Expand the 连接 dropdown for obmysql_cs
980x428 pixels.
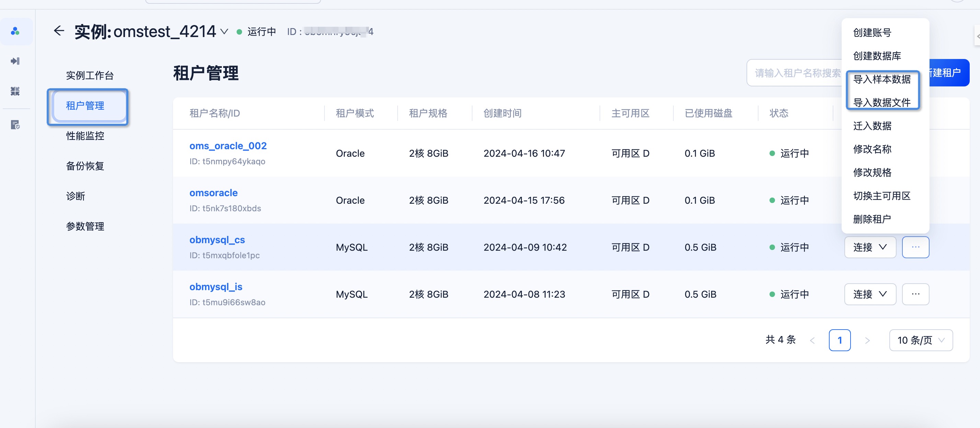click(870, 247)
